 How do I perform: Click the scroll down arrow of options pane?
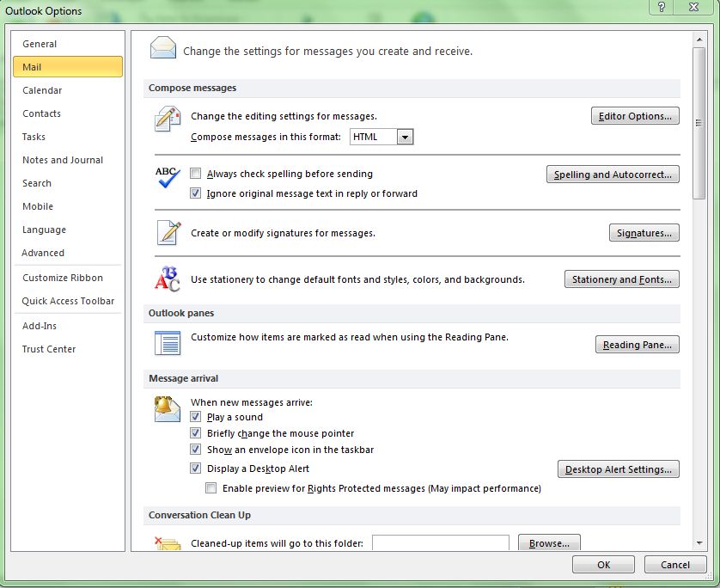(x=699, y=543)
